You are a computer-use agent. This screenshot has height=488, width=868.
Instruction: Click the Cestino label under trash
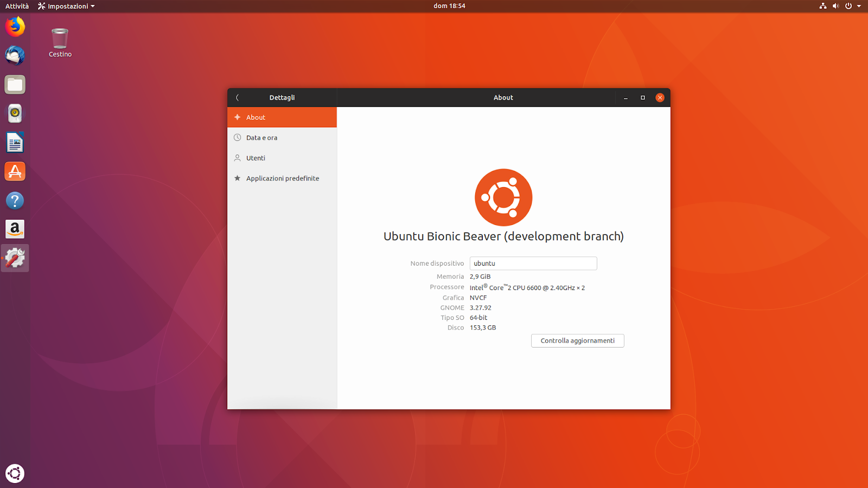coord(60,54)
